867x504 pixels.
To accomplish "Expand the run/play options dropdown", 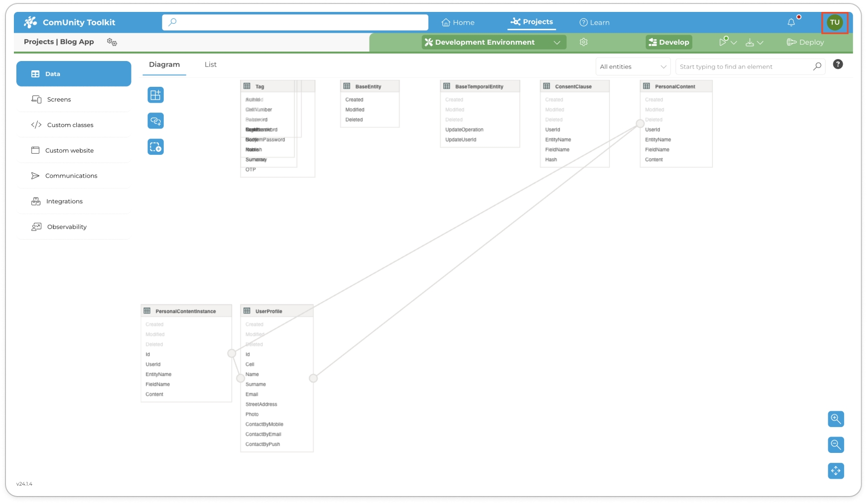I will (x=728, y=42).
